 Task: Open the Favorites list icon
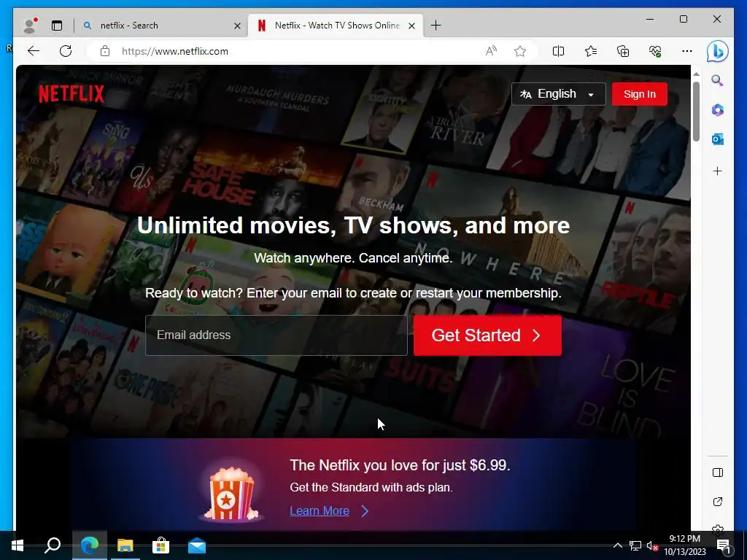[591, 51]
